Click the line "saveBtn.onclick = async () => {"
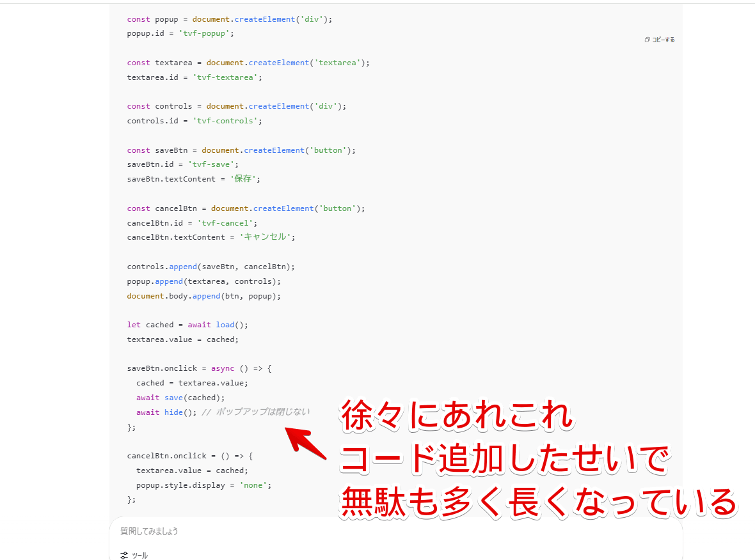The width and height of the screenshot is (755, 560). (x=199, y=368)
